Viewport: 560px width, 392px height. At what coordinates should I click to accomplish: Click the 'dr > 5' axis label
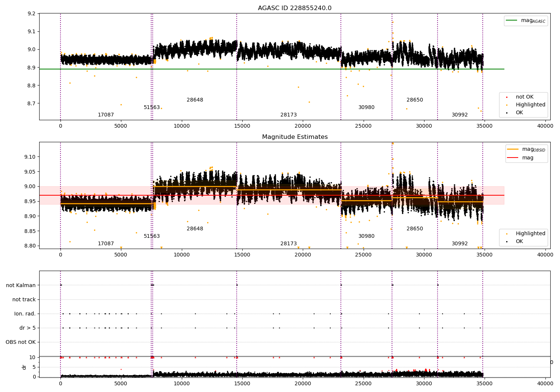(28, 328)
